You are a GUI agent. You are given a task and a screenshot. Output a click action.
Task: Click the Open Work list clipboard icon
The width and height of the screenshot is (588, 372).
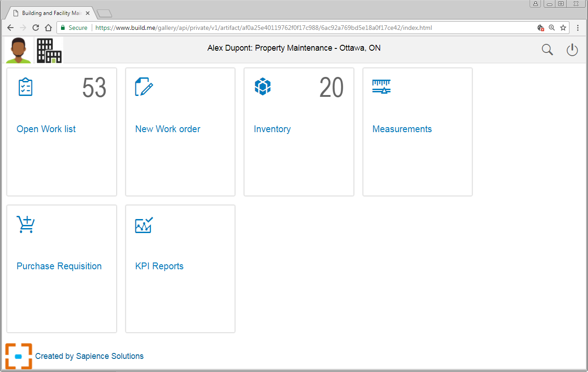click(x=25, y=87)
